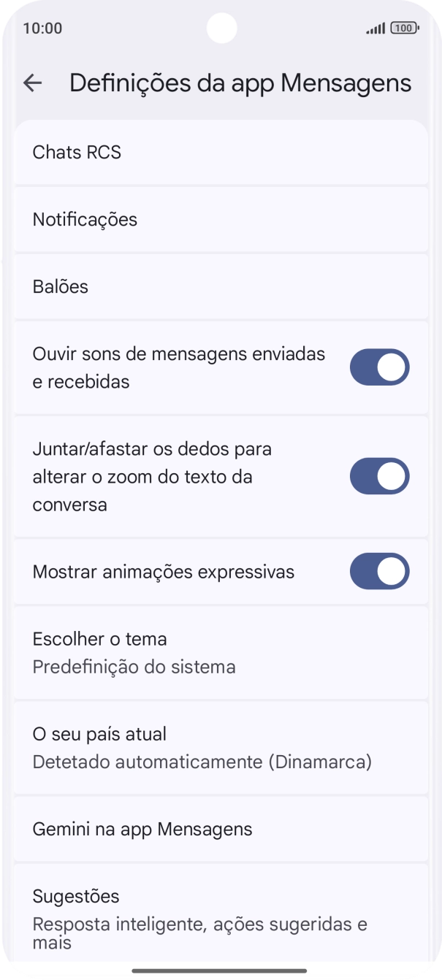Image resolution: width=442 pixels, height=980 pixels.
Task: Turn off pinch to zoom conversation text
Action: pyautogui.click(x=378, y=476)
